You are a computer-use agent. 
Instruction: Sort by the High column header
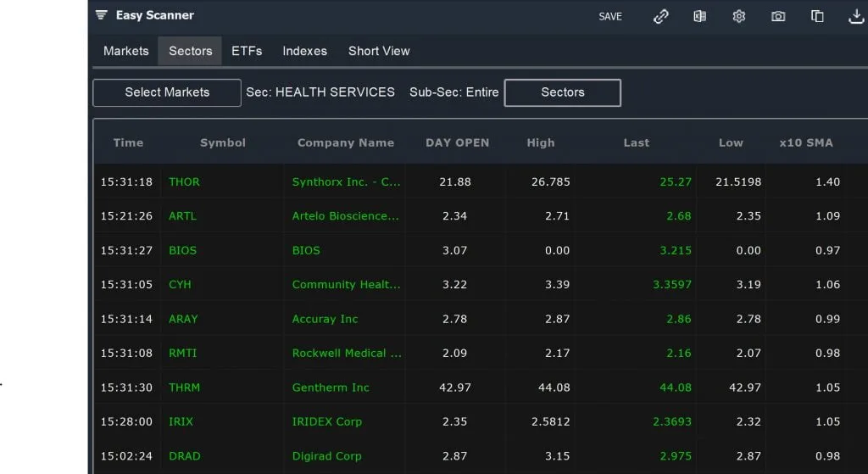pos(540,142)
